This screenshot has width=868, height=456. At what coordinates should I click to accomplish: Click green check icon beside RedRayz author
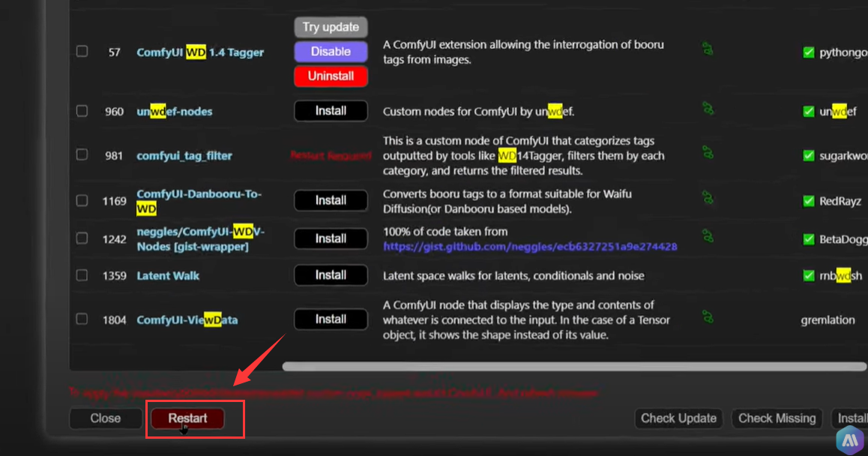pyautogui.click(x=808, y=201)
